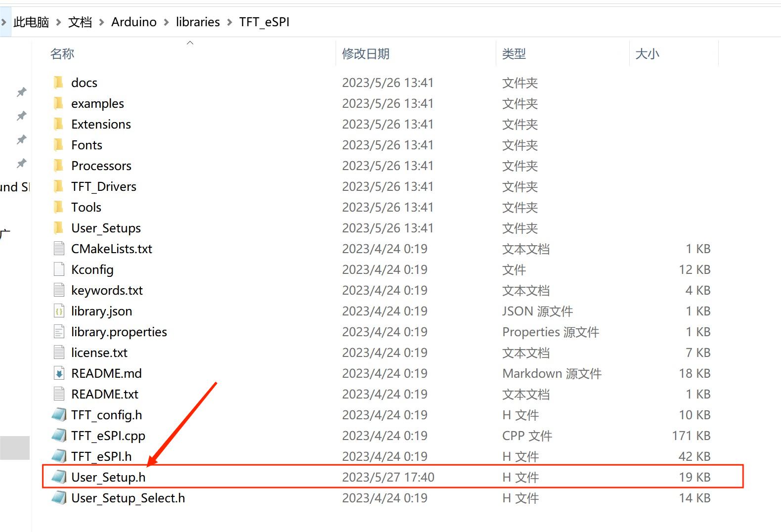Image resolution: width=781 pixels, height=532 pixels.
Task: Click the Properties 源文件 type cell
Action: (x=551, y=332)
